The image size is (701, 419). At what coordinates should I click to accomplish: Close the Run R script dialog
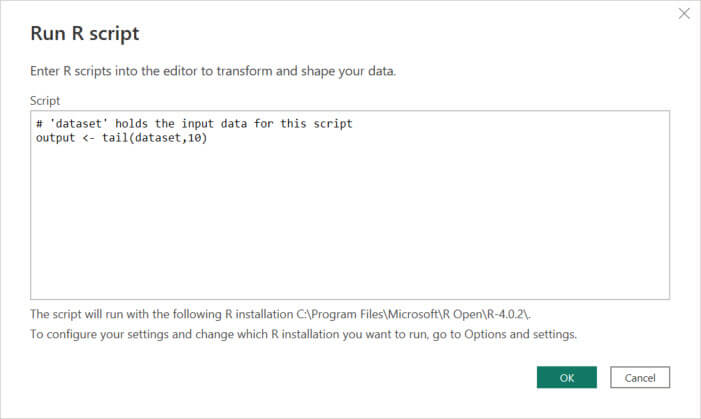tap(684, 14)
